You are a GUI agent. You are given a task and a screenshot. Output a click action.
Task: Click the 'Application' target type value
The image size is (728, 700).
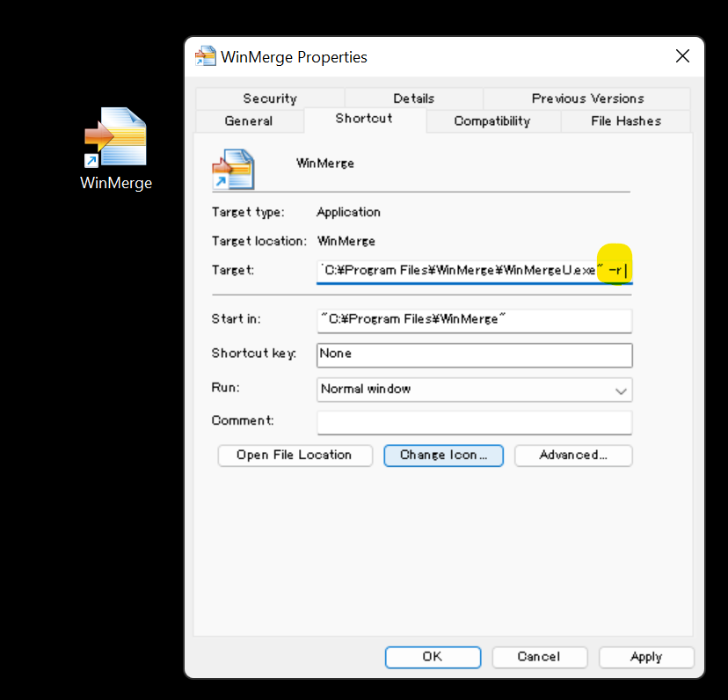[x=349, y=212]
